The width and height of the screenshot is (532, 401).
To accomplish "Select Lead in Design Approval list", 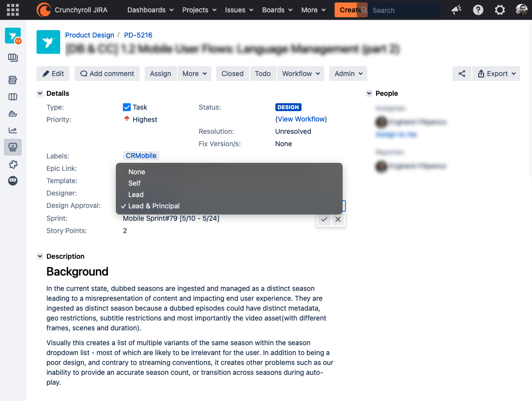I will pos(229,195).
